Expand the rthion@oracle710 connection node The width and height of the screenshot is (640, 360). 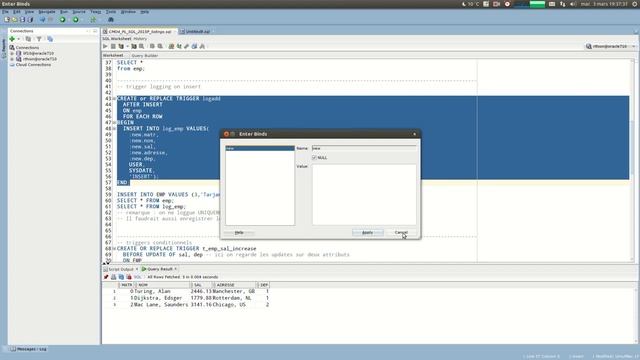pos(12,59)
